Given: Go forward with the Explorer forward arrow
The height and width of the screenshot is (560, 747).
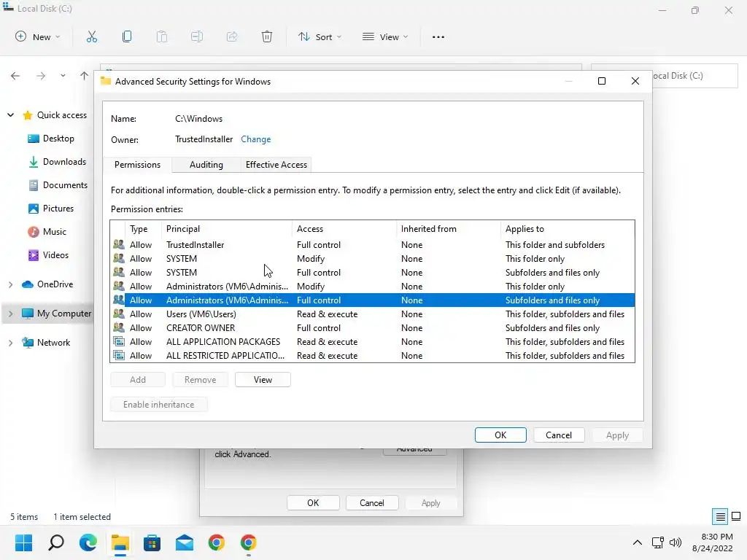Looking at the screenshot, I should [41, 76].
